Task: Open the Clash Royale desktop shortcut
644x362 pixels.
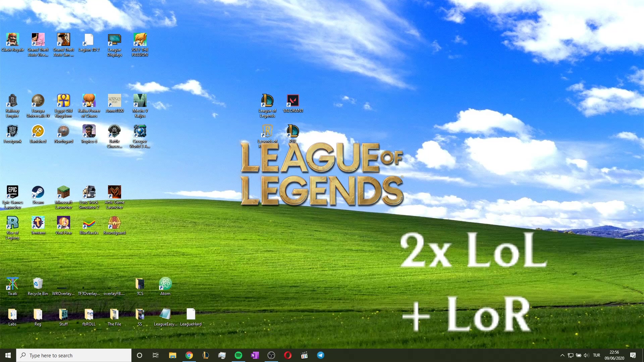Action: coord(12,42)
